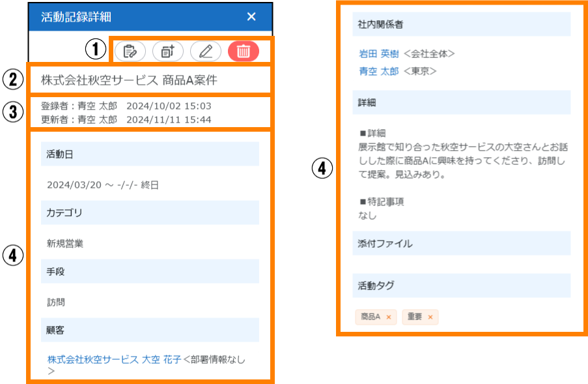Screen dimensions: 588x384
Task: Click the 顧客 section header
Action: click(x=150, y=330)
